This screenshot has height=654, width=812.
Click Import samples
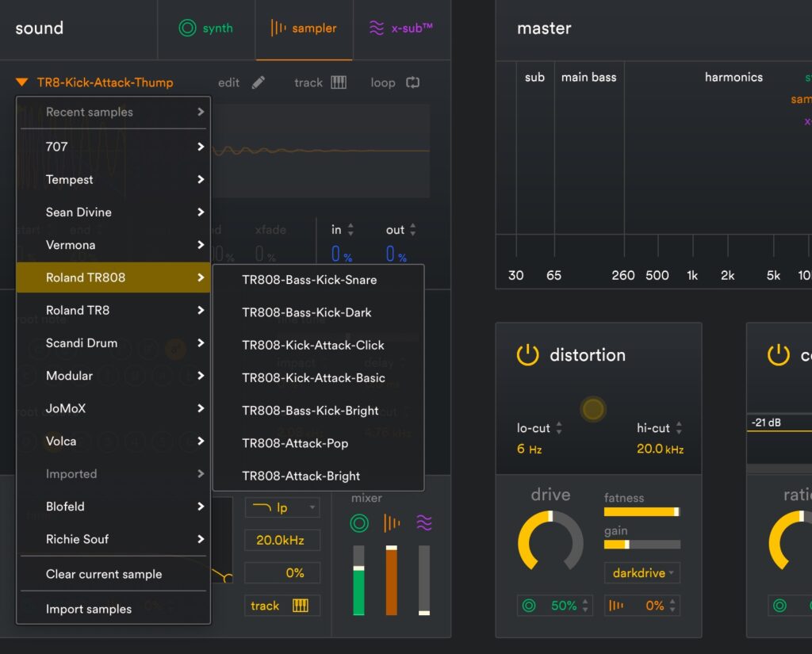point(89,609)
